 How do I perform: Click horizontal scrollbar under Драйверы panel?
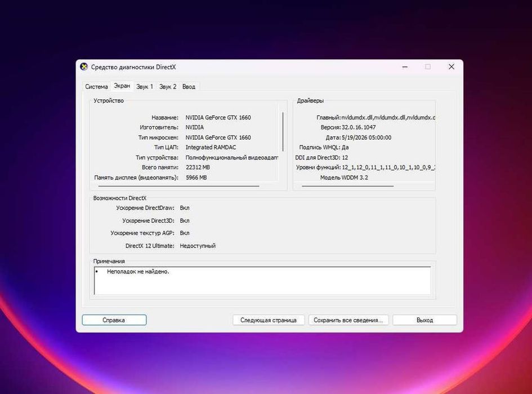click(347, 186)
